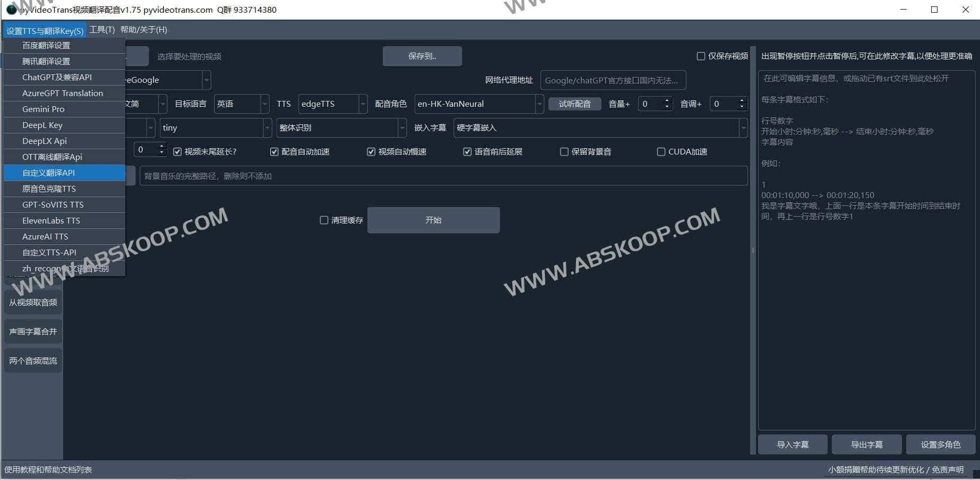Click the 开始 start button
980x480 pixels.
click(433, 220)
